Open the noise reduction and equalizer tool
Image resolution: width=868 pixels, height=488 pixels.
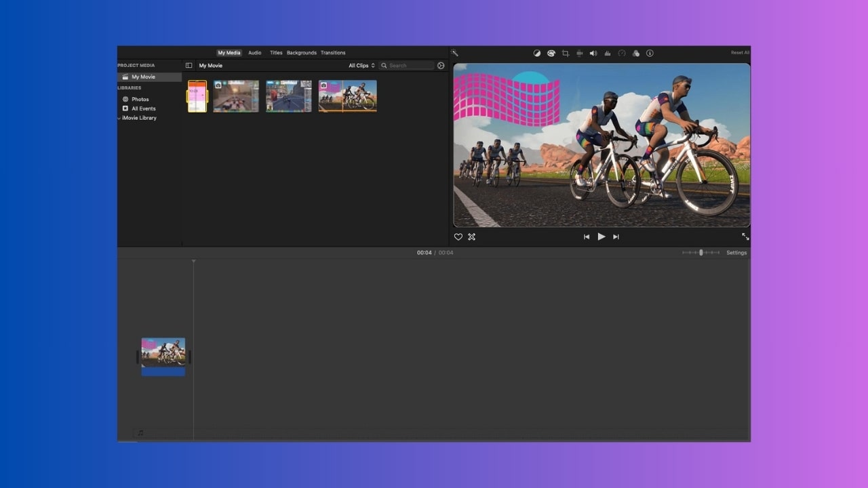[608, 53]
